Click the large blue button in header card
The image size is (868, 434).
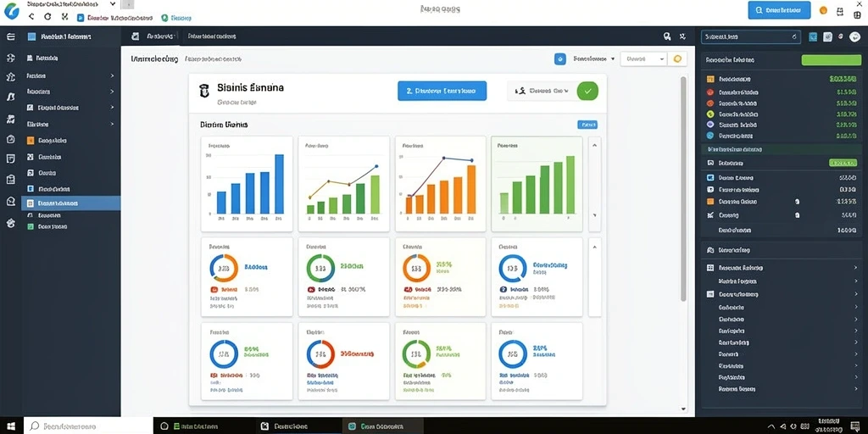point(442,91)
